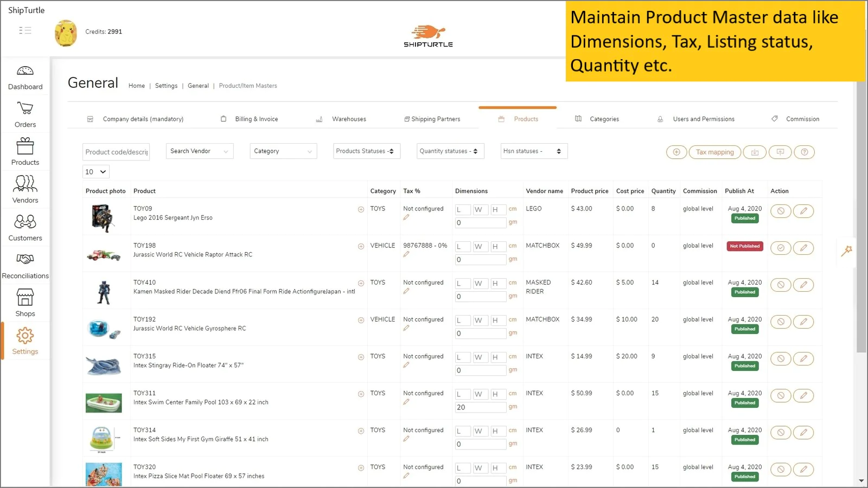Unpublish TOY314 via block button
868x488 pixels.
(x=781, y=432)
